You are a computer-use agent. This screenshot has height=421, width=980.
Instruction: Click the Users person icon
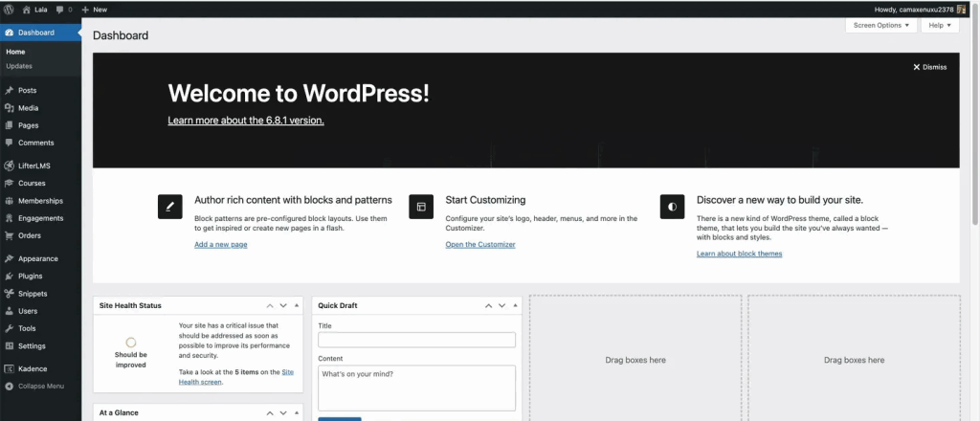click(x=9, y=311)
